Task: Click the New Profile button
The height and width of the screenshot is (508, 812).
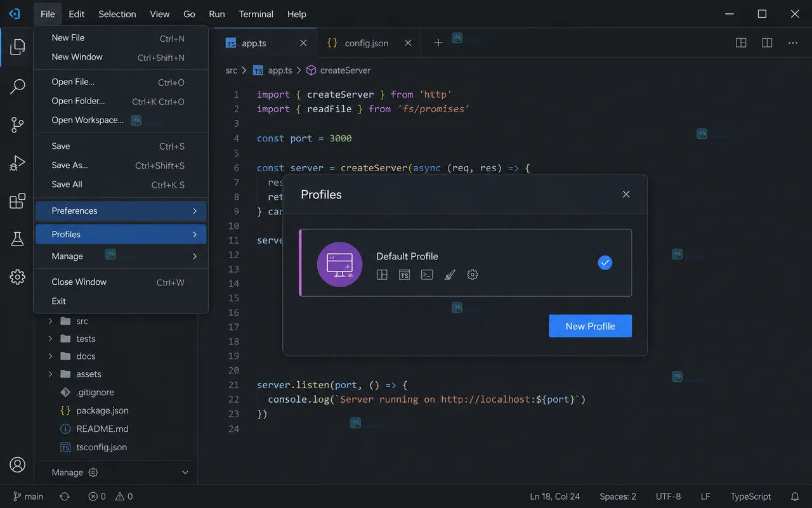Action: click(590, 326)
